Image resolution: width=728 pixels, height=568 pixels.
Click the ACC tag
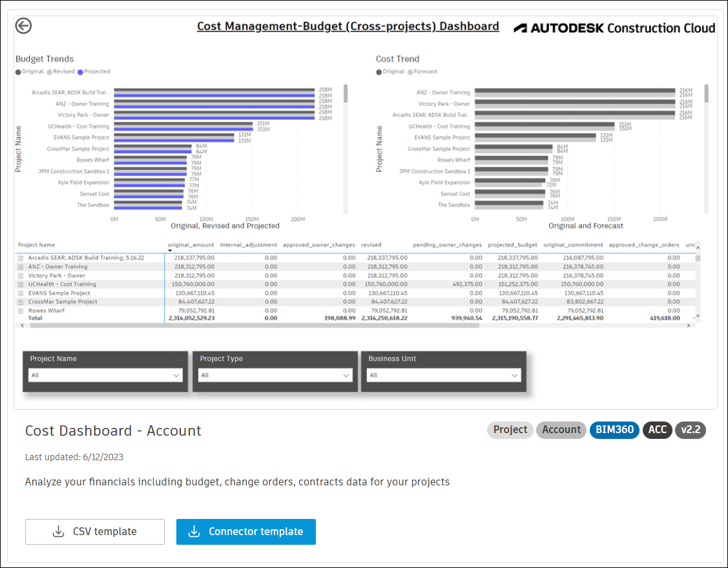(657, 430)
